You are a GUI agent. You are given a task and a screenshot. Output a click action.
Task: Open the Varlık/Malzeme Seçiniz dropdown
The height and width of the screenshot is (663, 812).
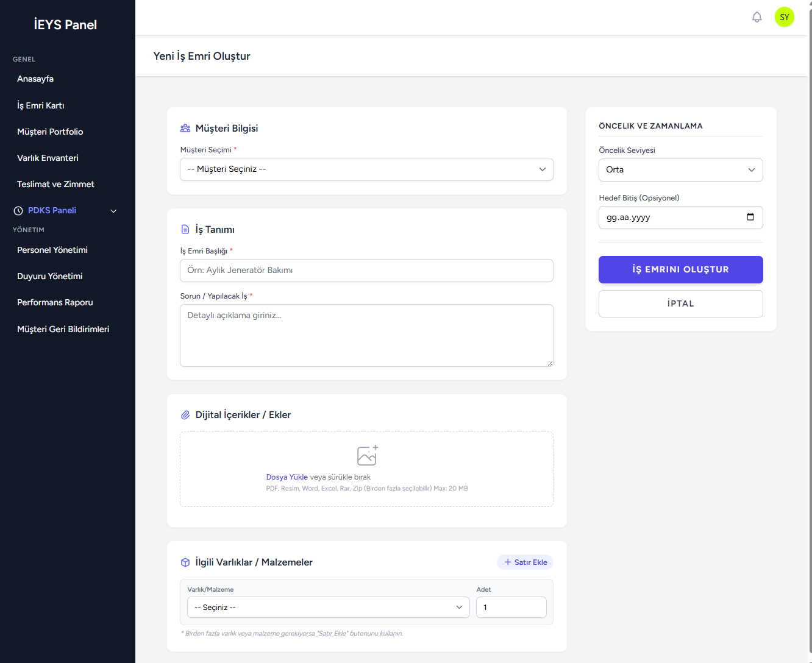point(328,608)
